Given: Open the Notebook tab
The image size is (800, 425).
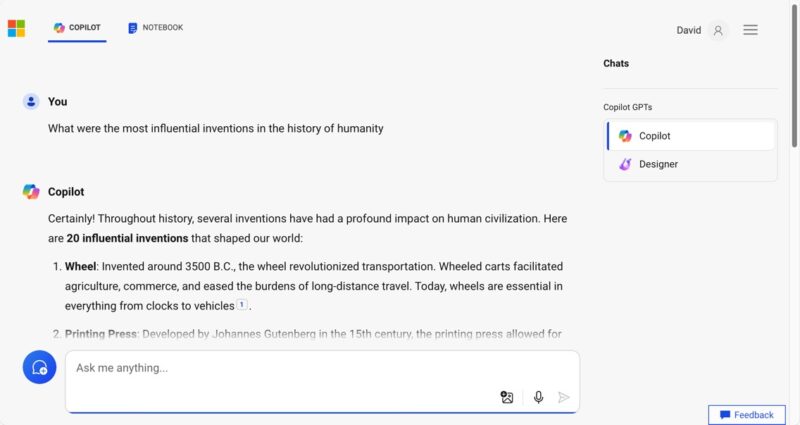Looking at the screenshot, I should 156,28.
